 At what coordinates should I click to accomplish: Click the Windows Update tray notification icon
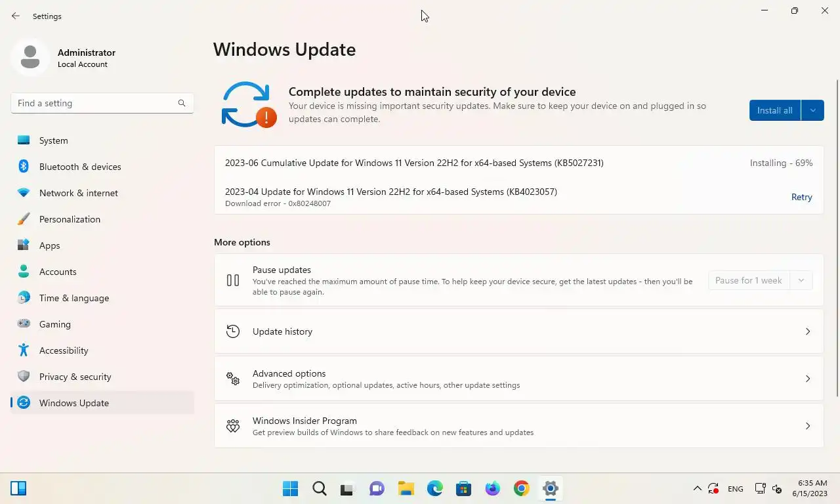(x=713, y=489)
